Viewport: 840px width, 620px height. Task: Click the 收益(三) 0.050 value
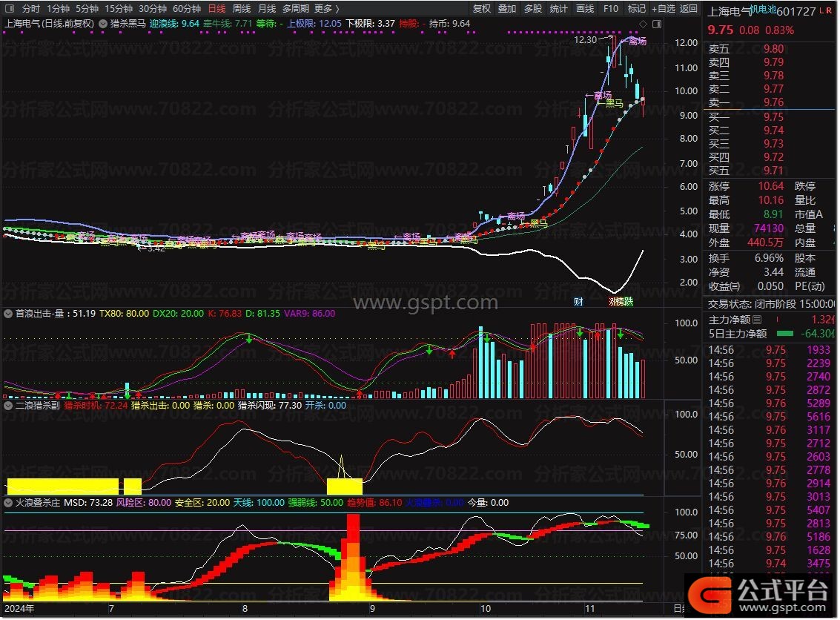(x=770, y=286)
